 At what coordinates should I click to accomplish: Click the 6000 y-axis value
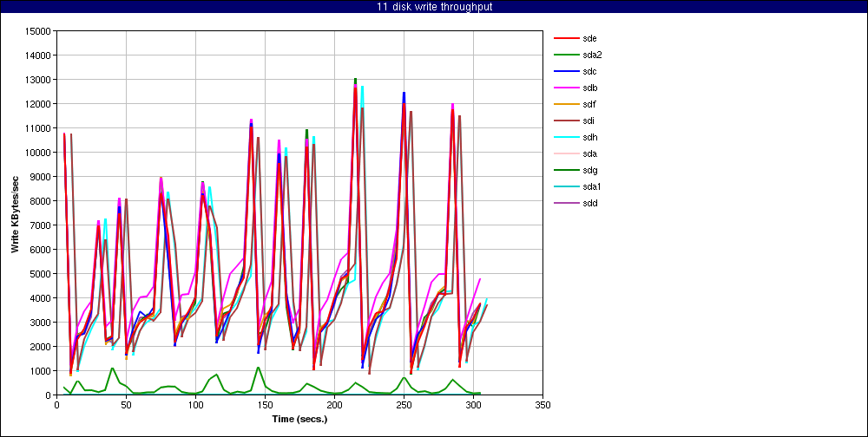pos(41,250)
